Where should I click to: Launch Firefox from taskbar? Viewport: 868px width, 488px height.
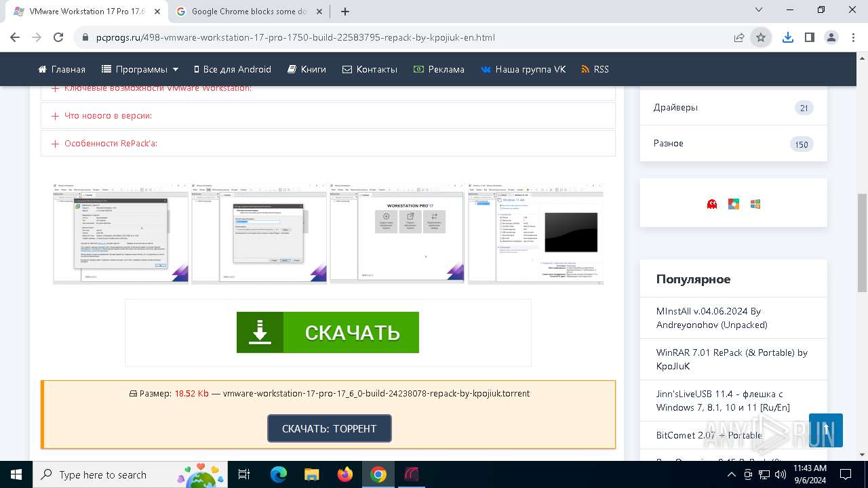point(345,474)
